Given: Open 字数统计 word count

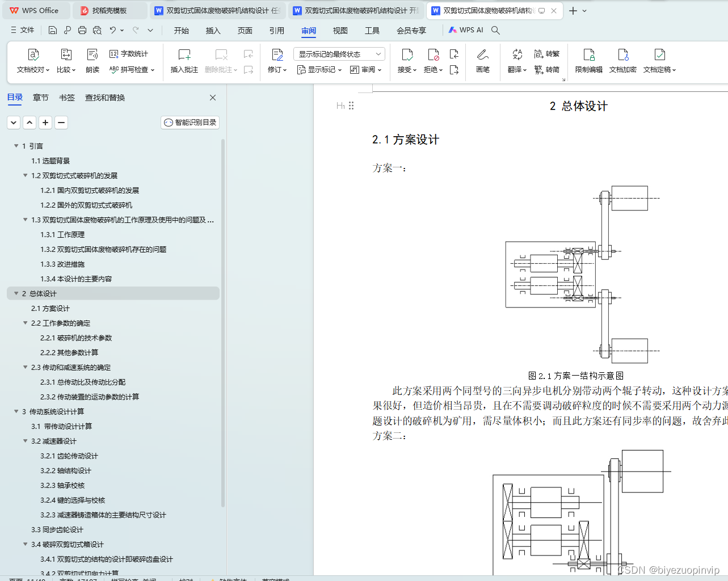Looking at the screenshot, I should [129, 54].
